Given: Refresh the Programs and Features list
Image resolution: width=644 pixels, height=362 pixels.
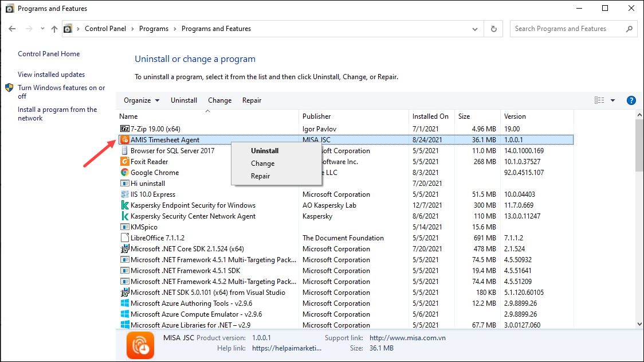Looking at the screenshot, I should click(x=494, y=29).
